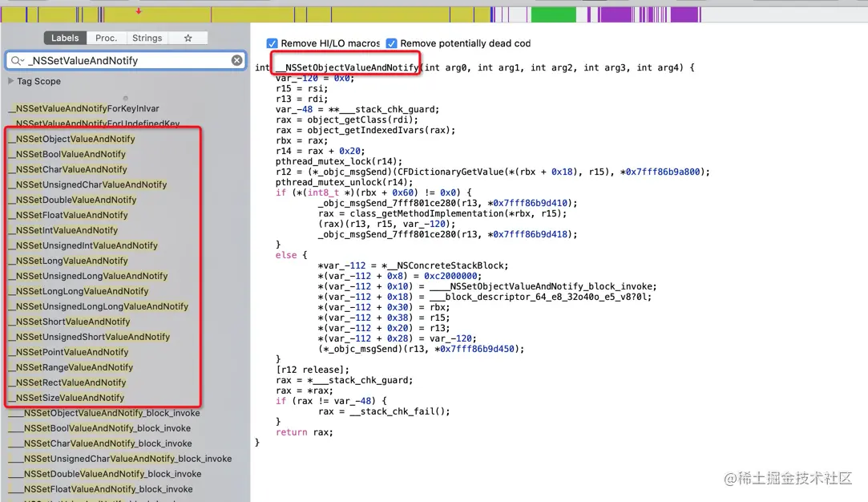The width and height of the screenshot is (868, 502).
Task: Expand the Tag Scope section
Action: 10,81
